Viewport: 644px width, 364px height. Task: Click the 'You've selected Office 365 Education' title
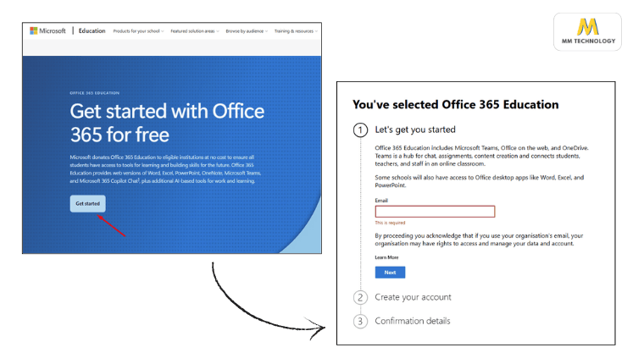(456, 105)
